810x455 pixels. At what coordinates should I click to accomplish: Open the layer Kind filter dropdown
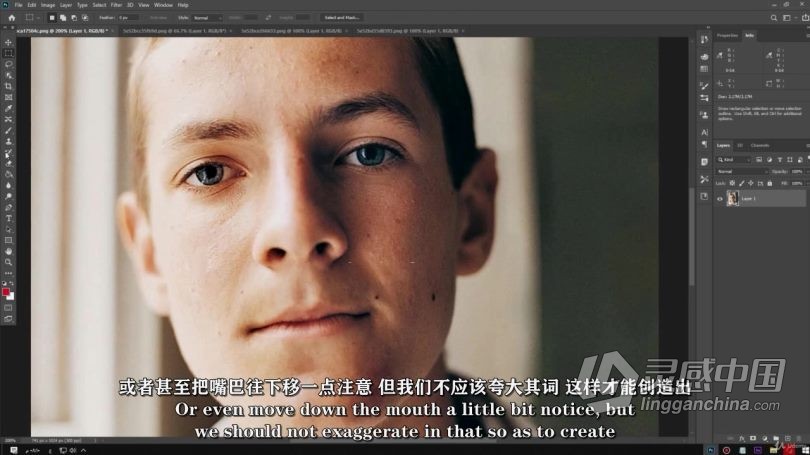point(734,160)
